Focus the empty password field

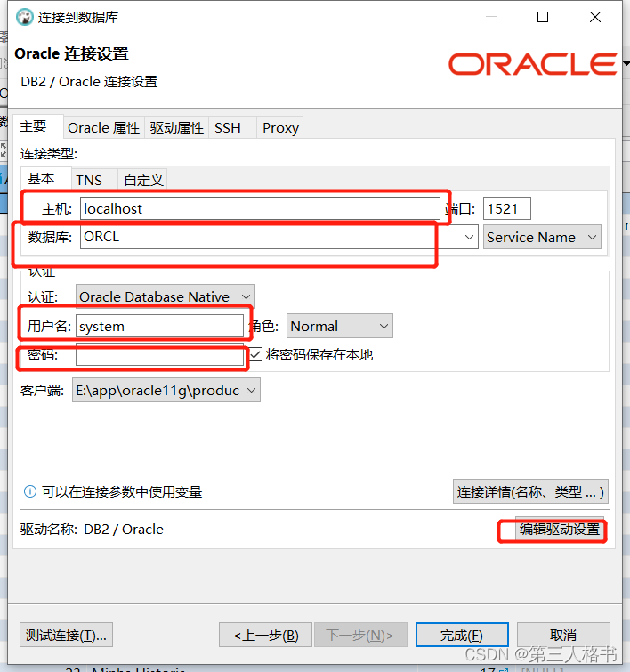pos(159,354)
